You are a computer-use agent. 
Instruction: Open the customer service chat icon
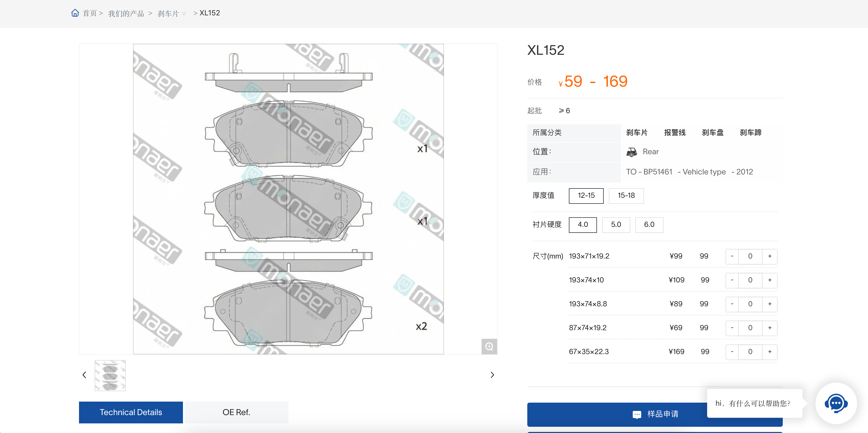[836, 403]
